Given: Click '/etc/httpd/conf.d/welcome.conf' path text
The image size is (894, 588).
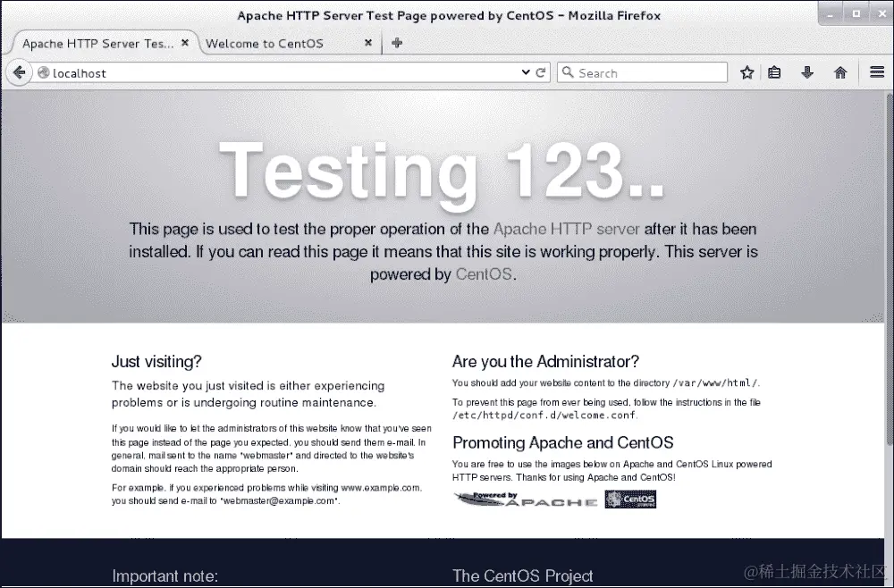Looking at the screenshot, I should click(x=544, y=416).
